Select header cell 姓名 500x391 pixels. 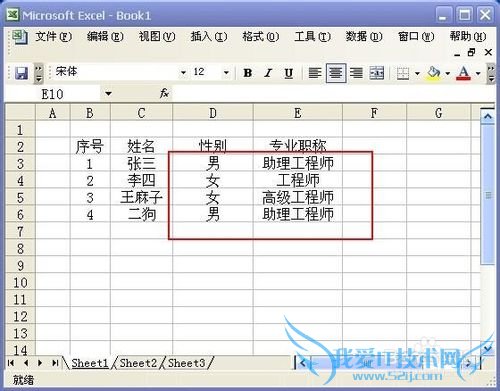141,146
